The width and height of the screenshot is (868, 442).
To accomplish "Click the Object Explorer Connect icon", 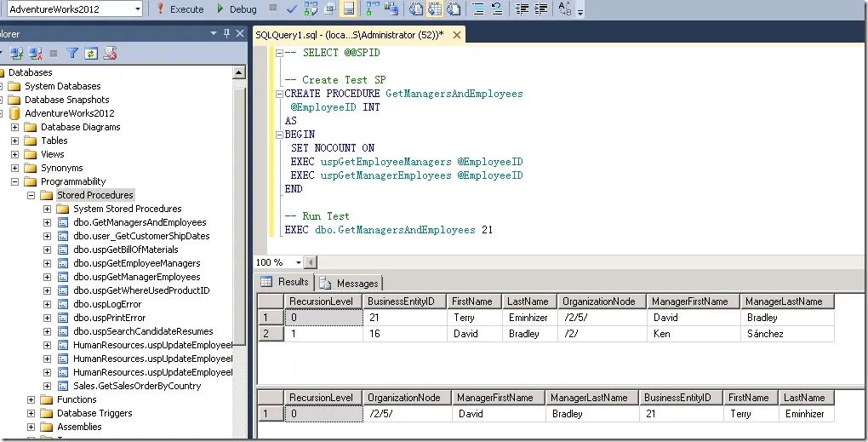I will point(16,53).
